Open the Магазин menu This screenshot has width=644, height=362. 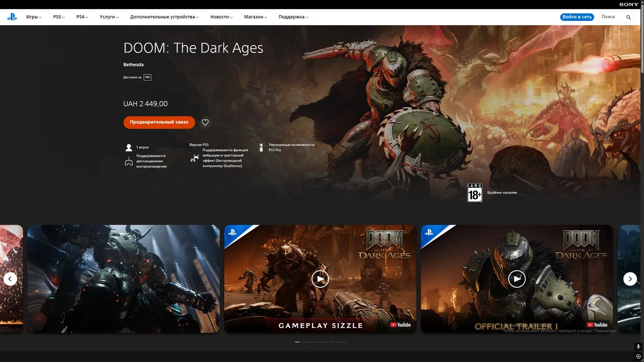pyautogui.click(x=256, y=17)
